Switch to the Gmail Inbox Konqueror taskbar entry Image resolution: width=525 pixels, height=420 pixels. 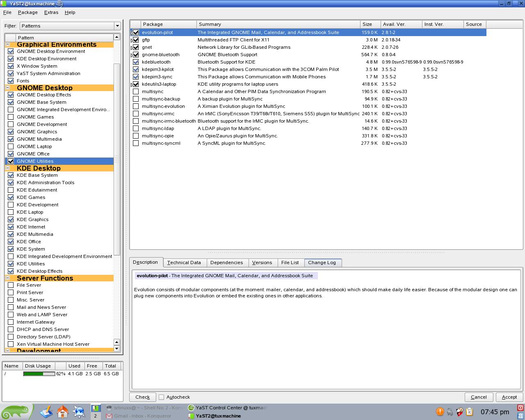coord(145,415)
